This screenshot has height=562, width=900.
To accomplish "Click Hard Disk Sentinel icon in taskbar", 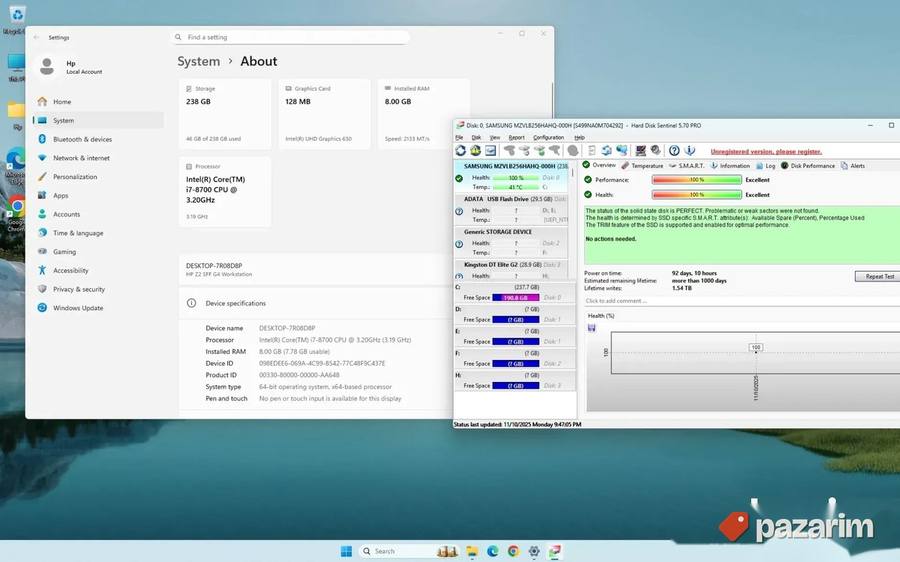I will [x=554, y=551].
